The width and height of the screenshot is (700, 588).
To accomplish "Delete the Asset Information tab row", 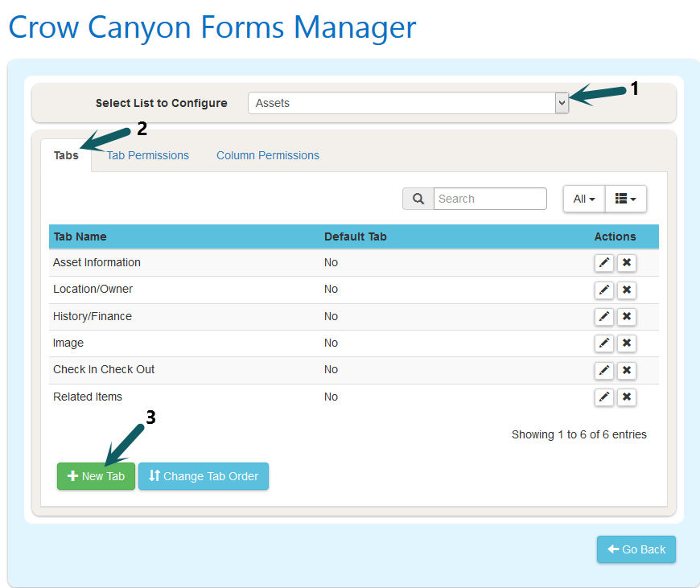I will [627, 263].
